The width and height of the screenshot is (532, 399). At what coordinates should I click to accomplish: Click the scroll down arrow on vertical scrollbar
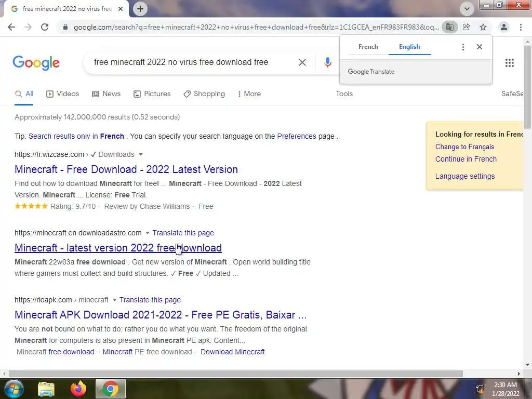(527, 365)
